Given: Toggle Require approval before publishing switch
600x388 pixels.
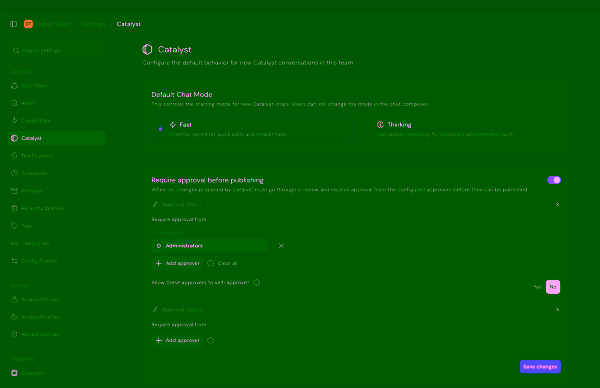Looking at the screenshot, I should (554, 180).
